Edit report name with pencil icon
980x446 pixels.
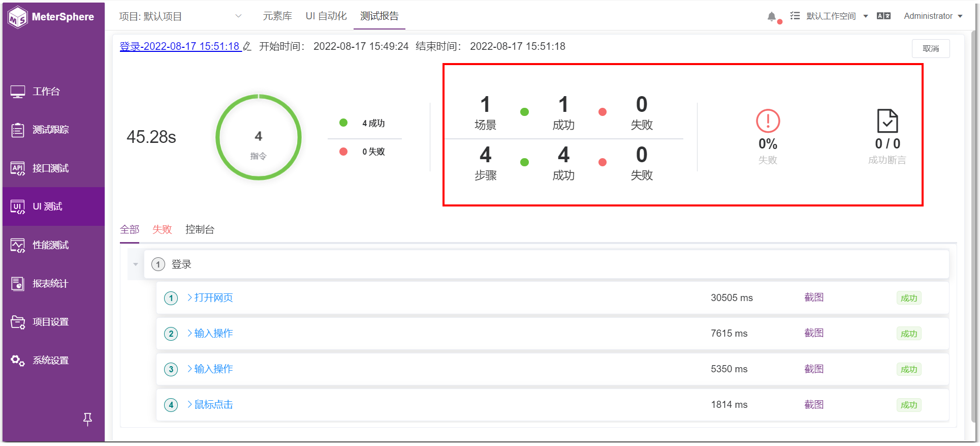click(247, 47)
